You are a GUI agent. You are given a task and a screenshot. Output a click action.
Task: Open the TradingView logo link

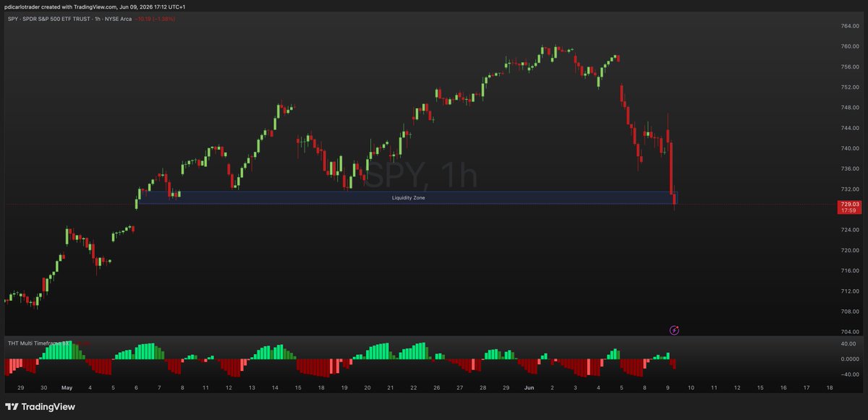tap(41, 406)
